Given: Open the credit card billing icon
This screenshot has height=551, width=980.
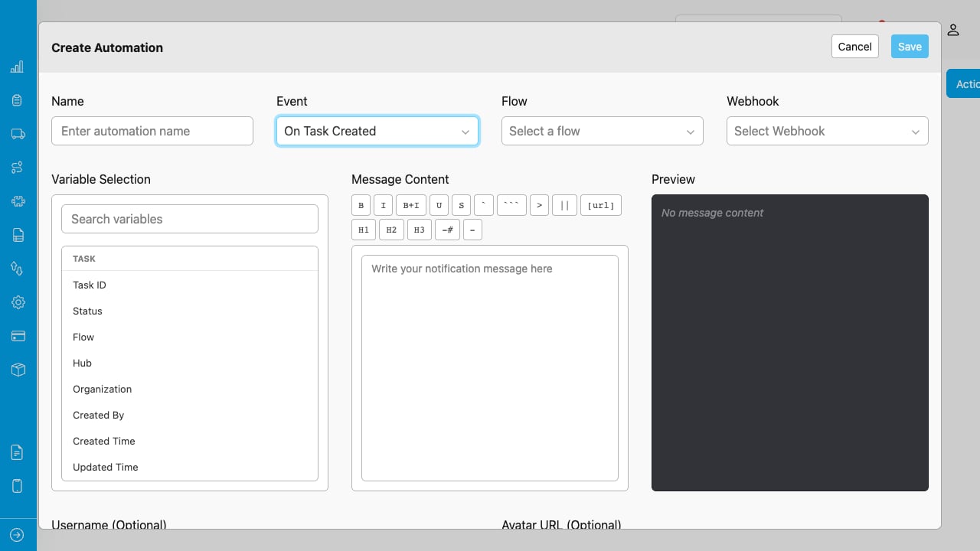Looking at the screenshot, I should (x=18, y=336).
